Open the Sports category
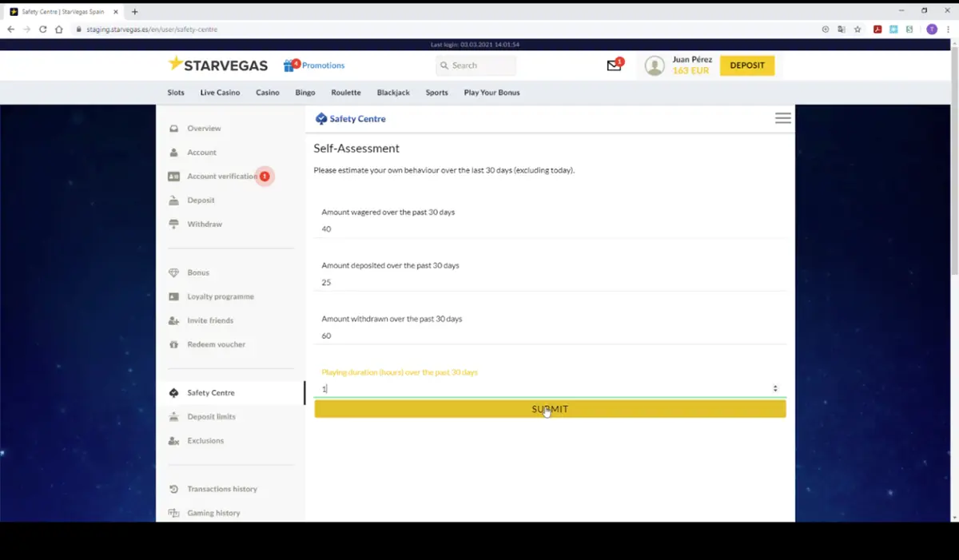 click(437, 93)
